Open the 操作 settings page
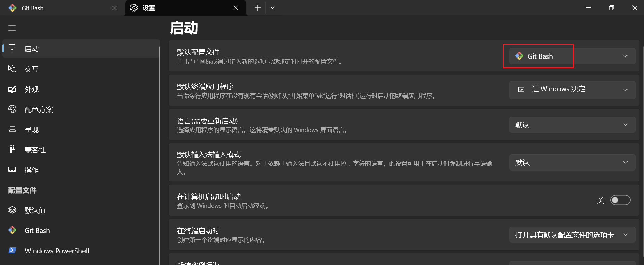 point(81,170)
